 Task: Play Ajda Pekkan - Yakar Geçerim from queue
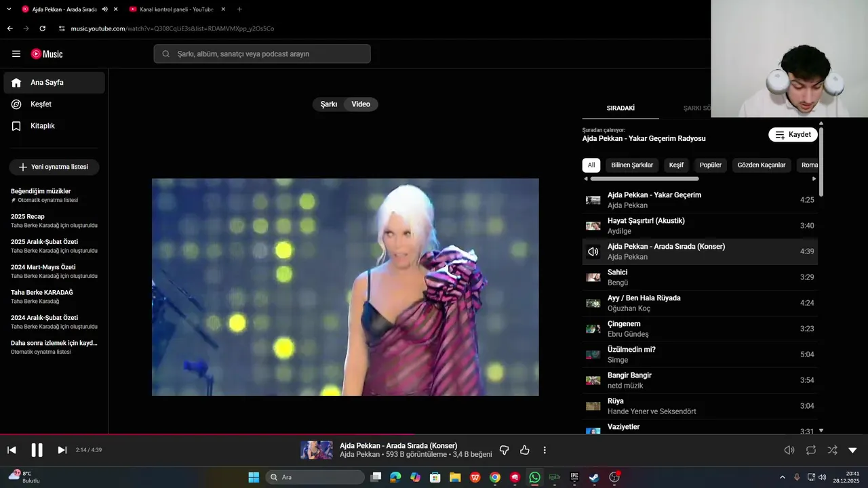(x=700, y=200)
